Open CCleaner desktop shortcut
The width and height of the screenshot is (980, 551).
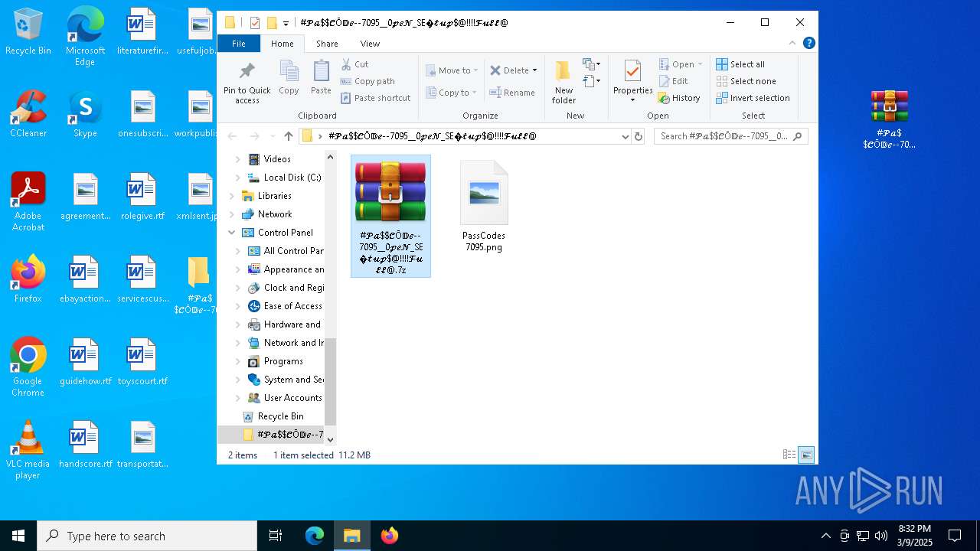[x=28, y=114]
